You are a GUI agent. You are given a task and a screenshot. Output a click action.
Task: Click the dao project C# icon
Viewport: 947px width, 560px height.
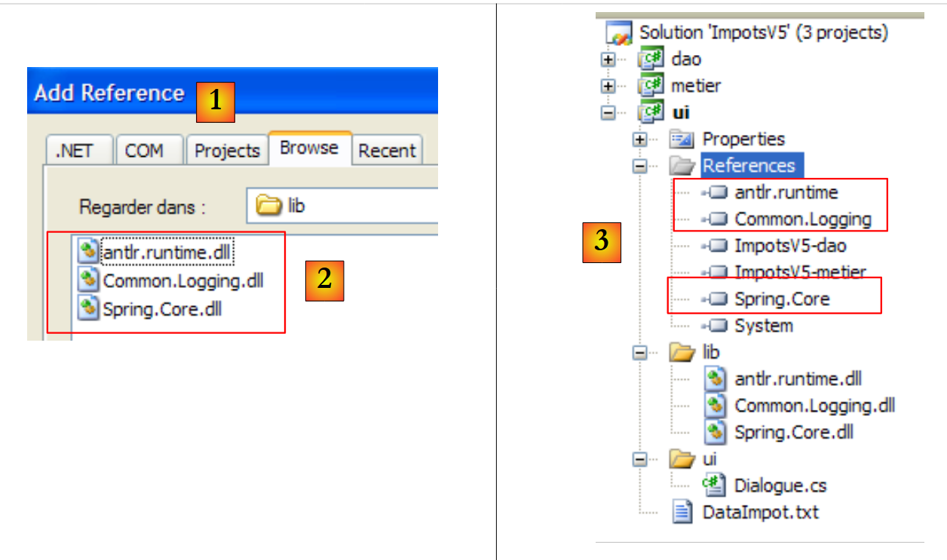point(650,60)
